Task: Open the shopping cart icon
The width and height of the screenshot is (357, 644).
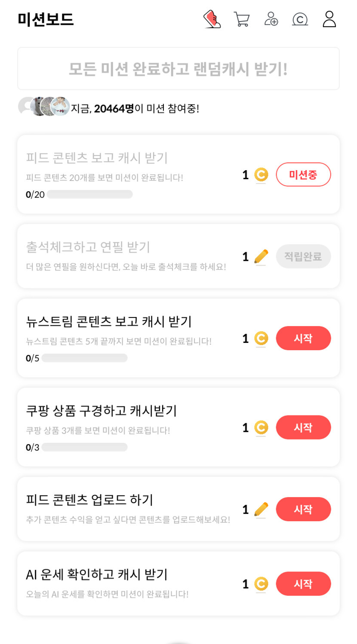Action: tap(241, 19)
